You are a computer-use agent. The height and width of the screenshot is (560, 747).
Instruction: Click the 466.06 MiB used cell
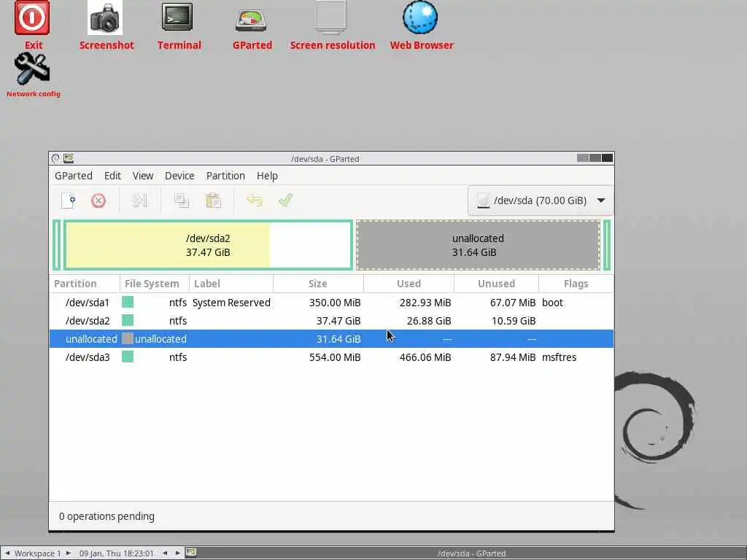coord(425,357)
